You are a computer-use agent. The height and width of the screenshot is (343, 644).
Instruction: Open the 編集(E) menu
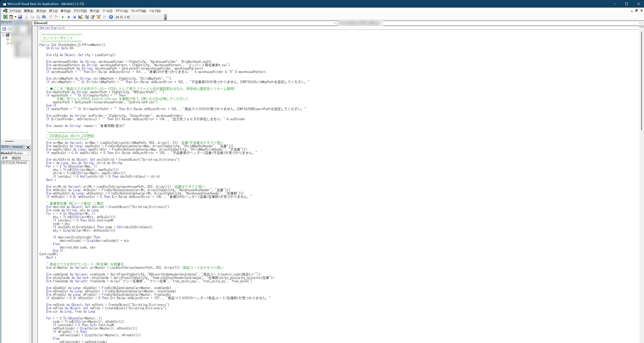29,11
